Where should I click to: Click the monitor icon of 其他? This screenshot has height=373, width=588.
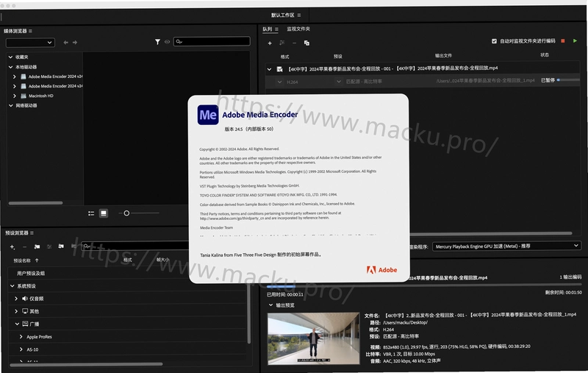coord(25,311)
